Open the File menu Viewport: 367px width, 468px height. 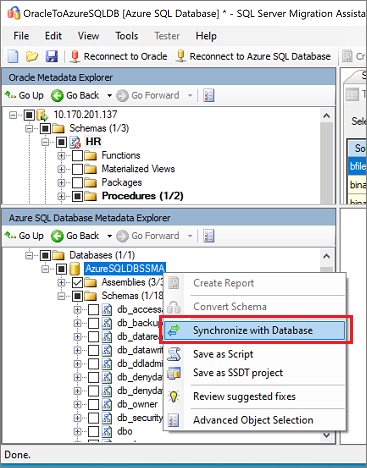click(x=21, y=36)
